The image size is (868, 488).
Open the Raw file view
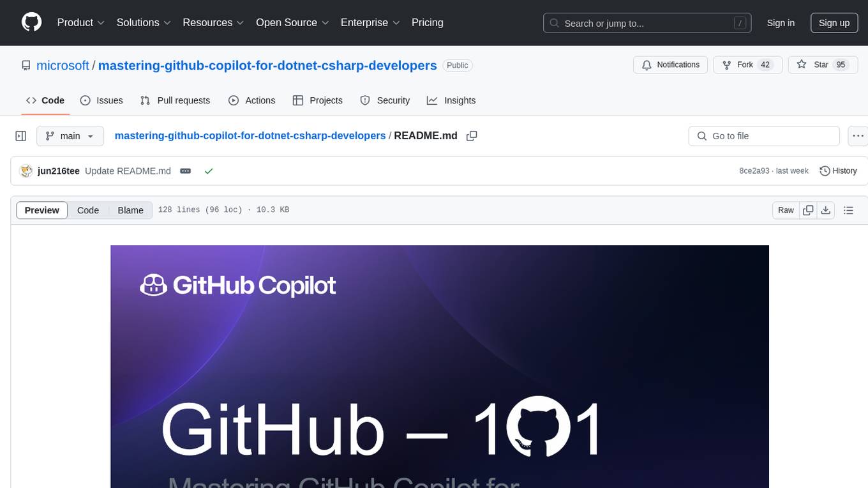point(786,210)
